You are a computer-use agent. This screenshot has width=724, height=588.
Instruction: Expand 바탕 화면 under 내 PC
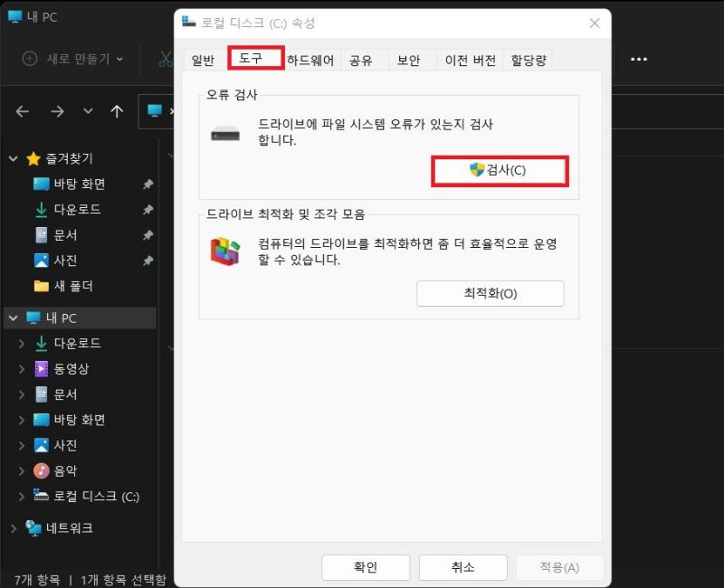21,420
